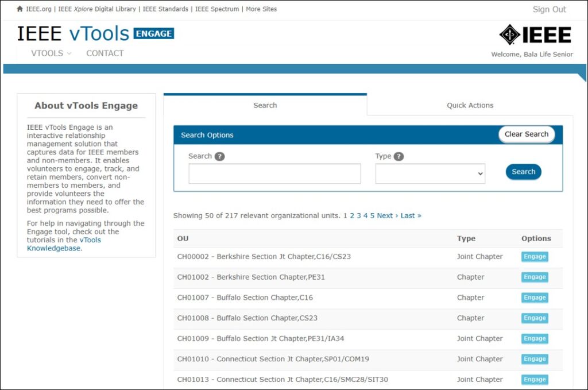Select the CH01010 Connecticut Section Jt Chapter,SP01/COM19 text
This screenshot has width=588, height=390.
(273, 359)
